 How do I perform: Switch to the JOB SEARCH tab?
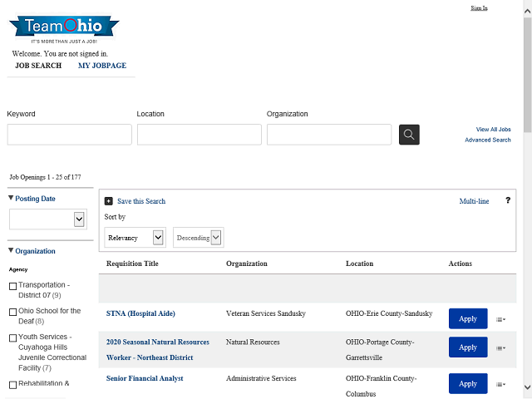coord(38,66)
